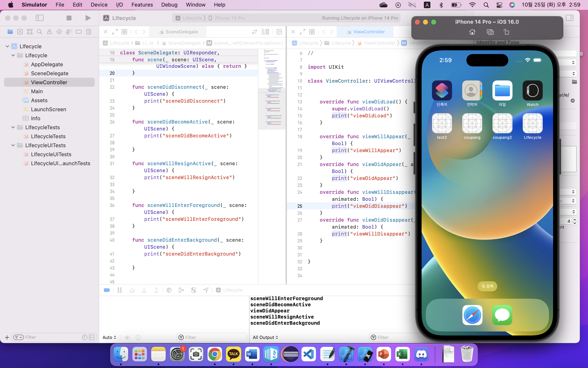
Task: Open the I/O menu
Action: [119, 5]
